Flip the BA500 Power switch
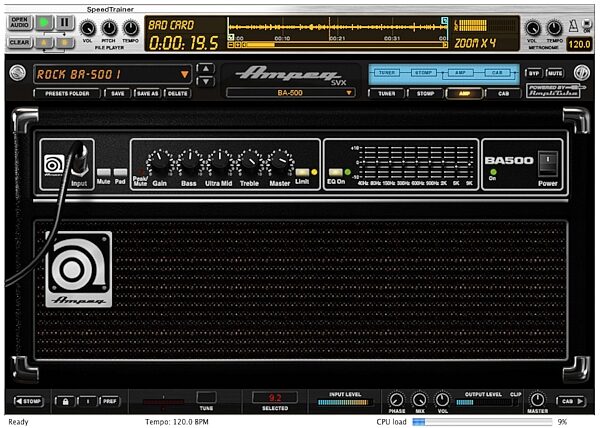The image size is (600, 428). tap(548, 164)
